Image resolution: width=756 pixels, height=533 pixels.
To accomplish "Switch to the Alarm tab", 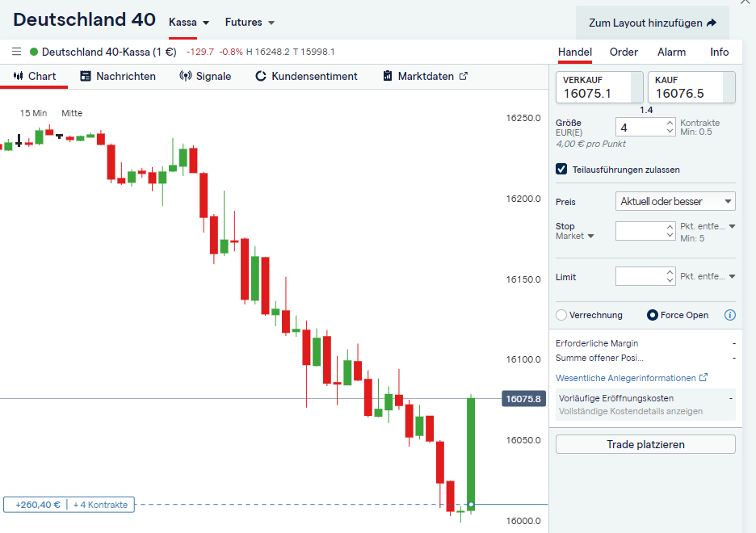I will pos(671,52).
